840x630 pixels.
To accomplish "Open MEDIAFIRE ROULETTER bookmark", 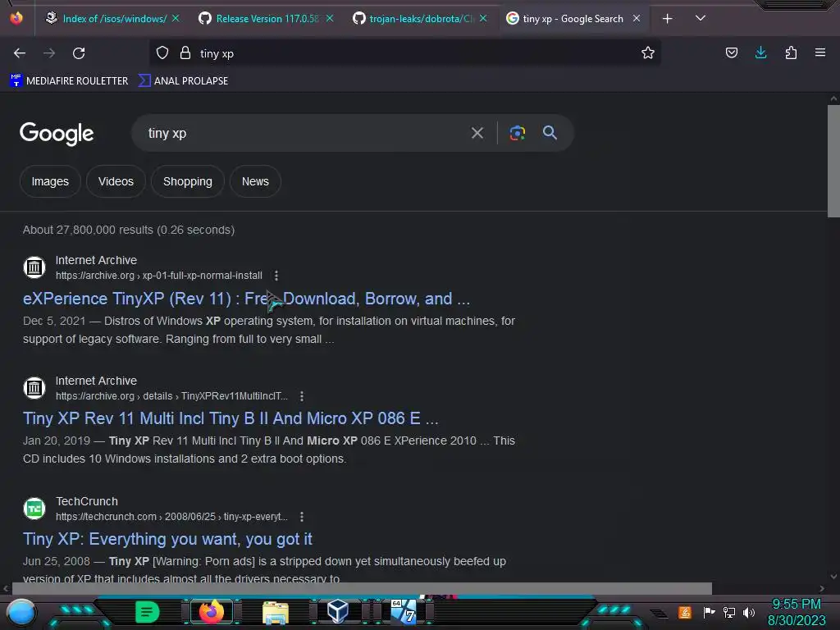I will click(x=69, y=81).
